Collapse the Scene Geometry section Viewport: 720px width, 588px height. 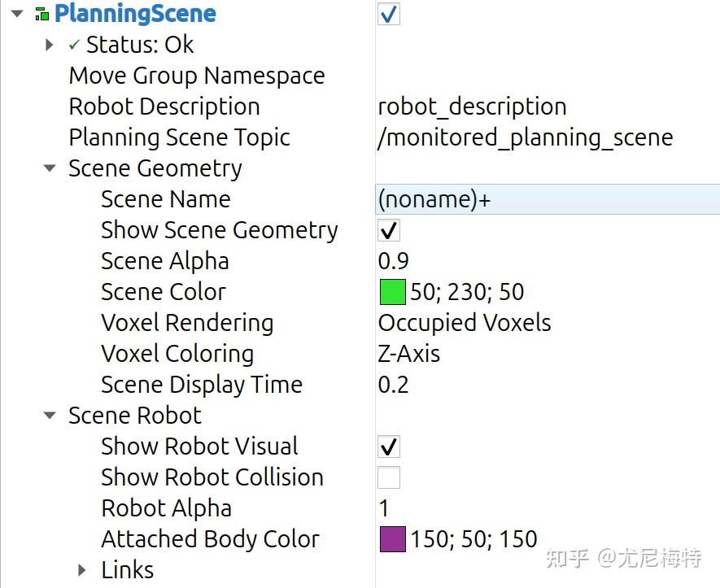pos(50,168)
